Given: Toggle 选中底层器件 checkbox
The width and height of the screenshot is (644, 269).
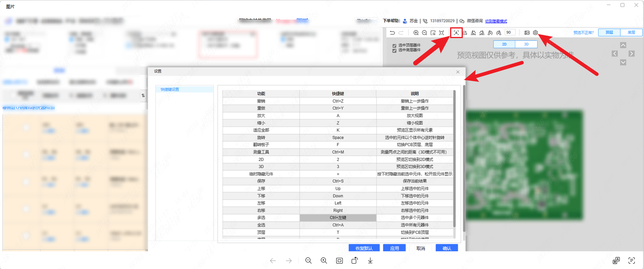Looking at the screenshot, I should click(x=394, y=50).
